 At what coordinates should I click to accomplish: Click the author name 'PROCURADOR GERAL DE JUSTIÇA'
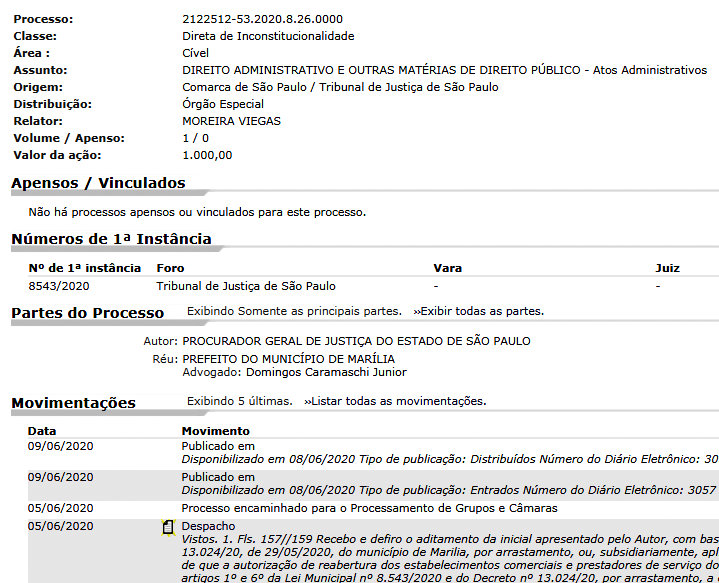[356, 341]
